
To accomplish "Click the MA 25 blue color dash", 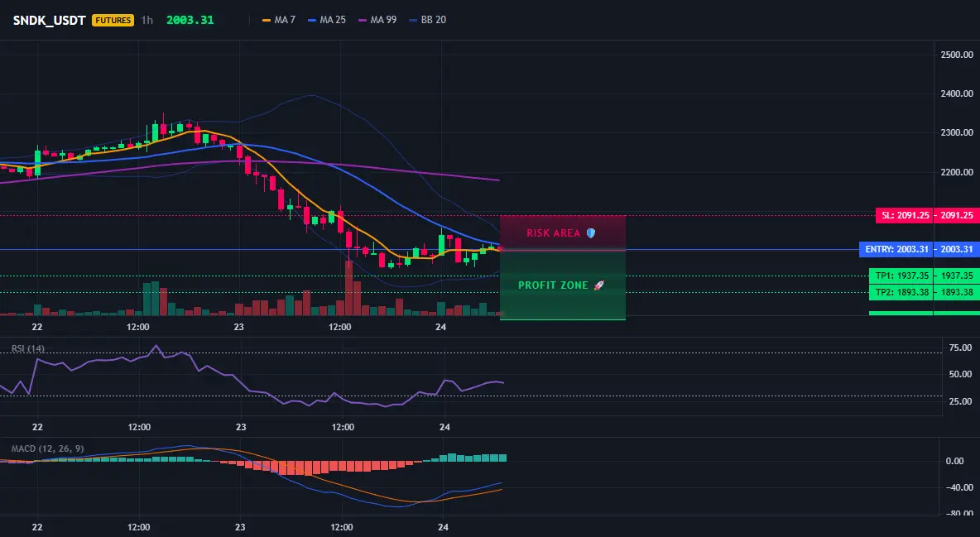I will pyautogui.click(x=313, y=20).
